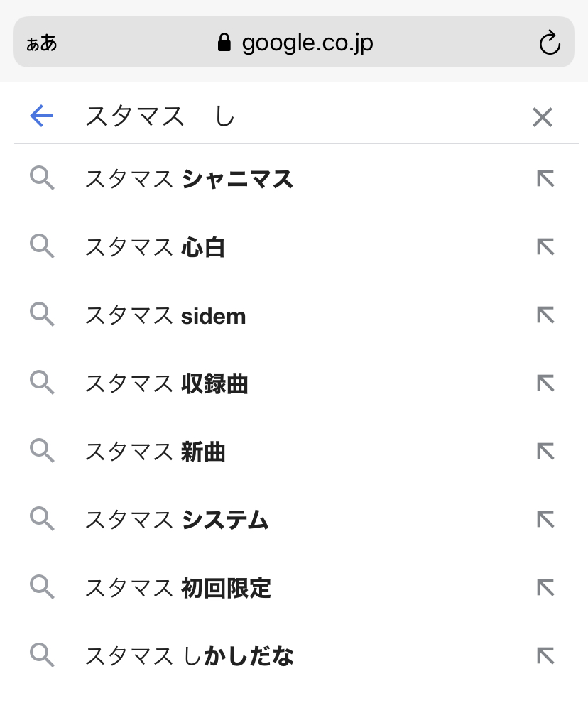Pick the スタマス システム suggestion
This screenshot has width=588, height=725.
click(177, 520)
